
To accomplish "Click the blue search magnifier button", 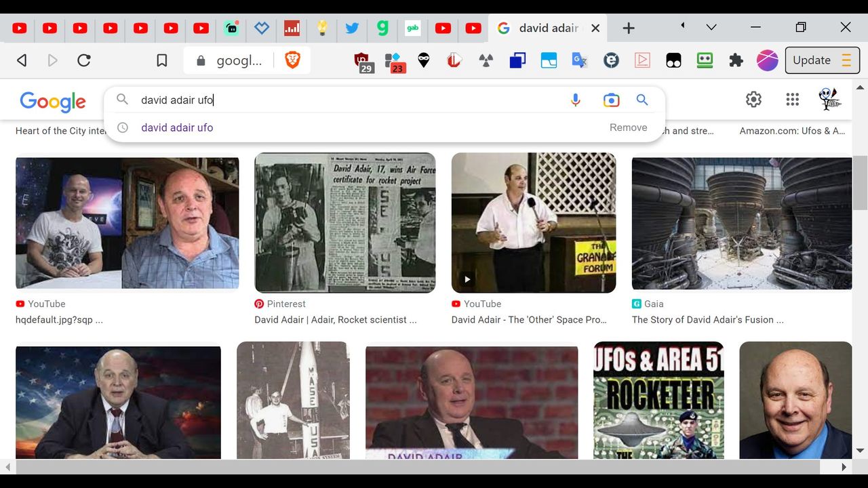I will [642, 100].
